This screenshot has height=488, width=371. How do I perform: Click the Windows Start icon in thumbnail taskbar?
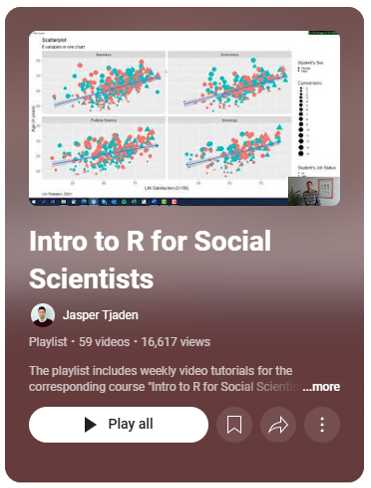tap(34, 202)
